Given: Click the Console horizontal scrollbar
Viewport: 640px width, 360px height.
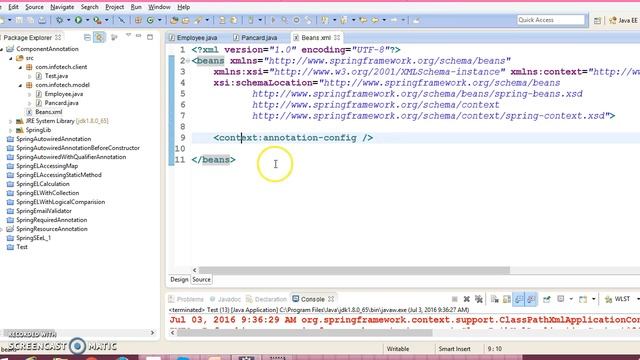Looking at the screenshot, I should point(304,333).
